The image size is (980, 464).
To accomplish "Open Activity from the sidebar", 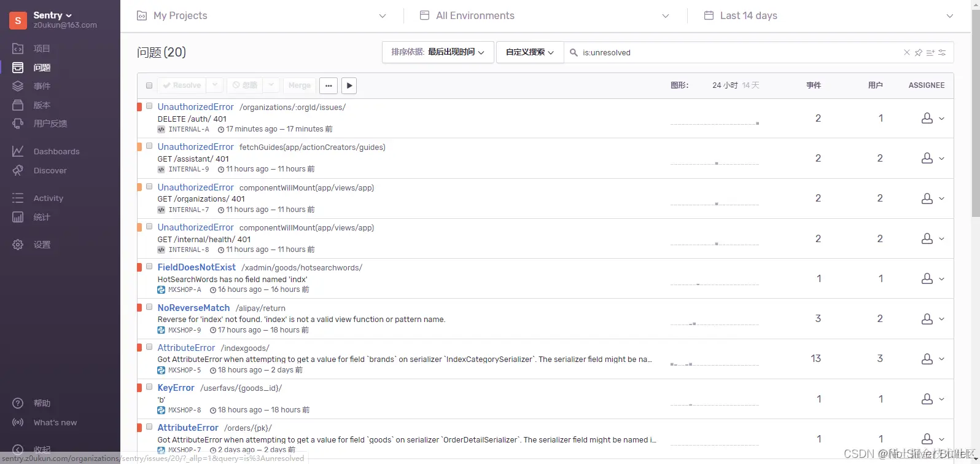I will (48, 198).
